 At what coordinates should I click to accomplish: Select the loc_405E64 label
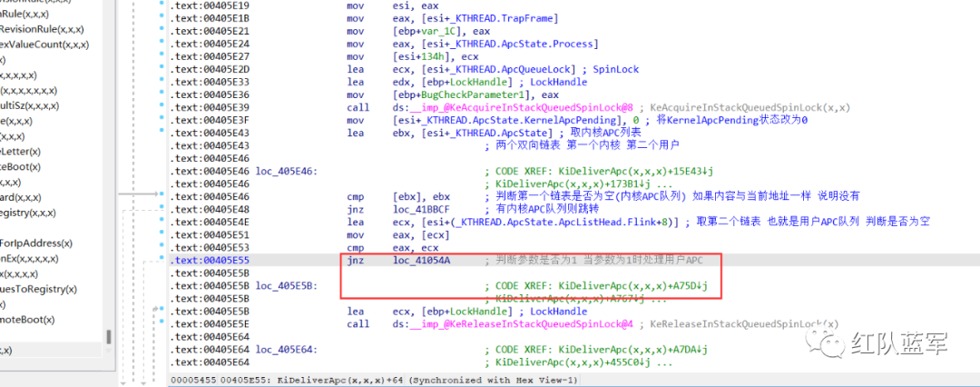(x=286, y=349)
